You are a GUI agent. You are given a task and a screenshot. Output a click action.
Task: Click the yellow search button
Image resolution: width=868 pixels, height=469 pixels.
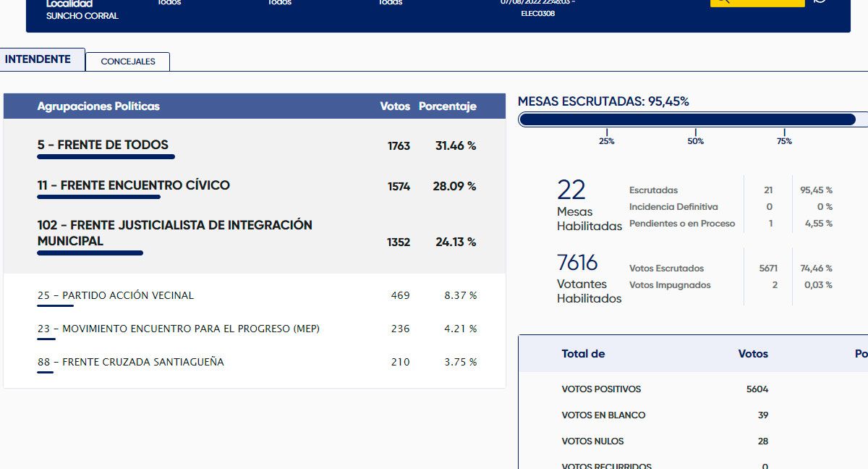tap(757, 2)
